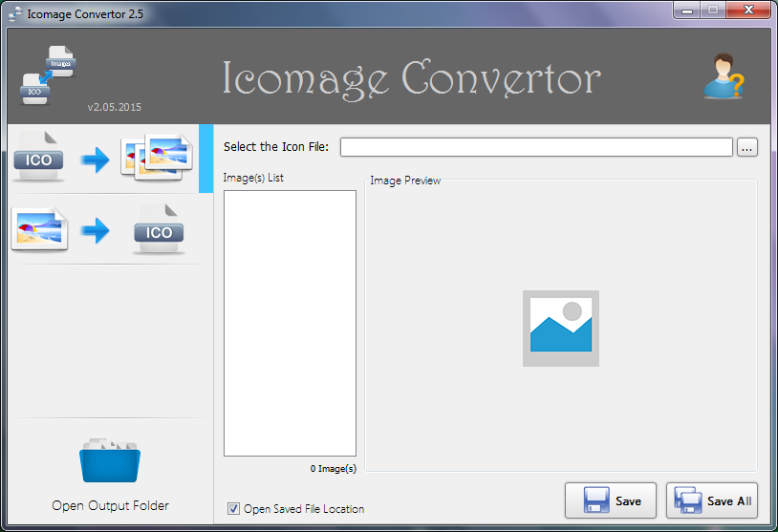Click the Icomage app logo in header
The width and height of the screenshot is (778, 532).
[x=48, y=75]
